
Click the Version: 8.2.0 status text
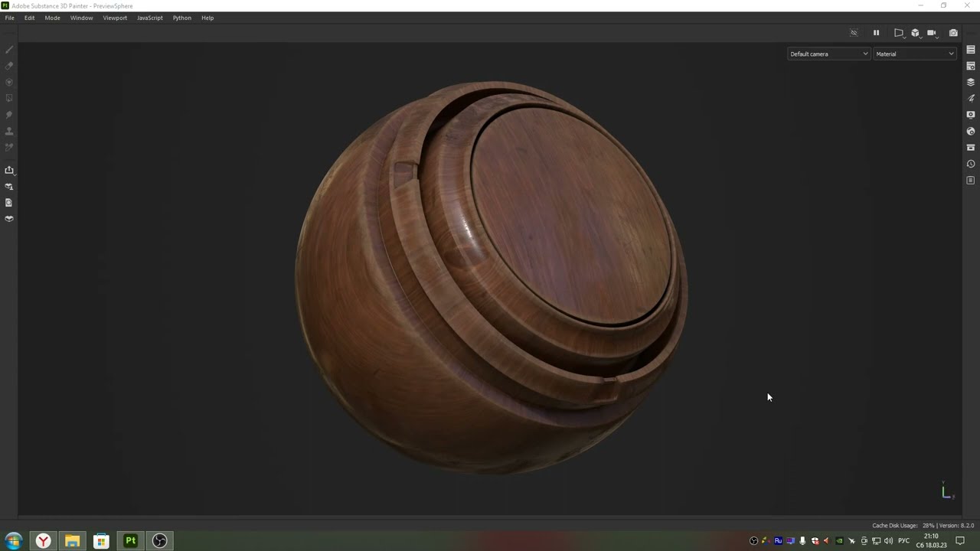click(x=956, y=526)
